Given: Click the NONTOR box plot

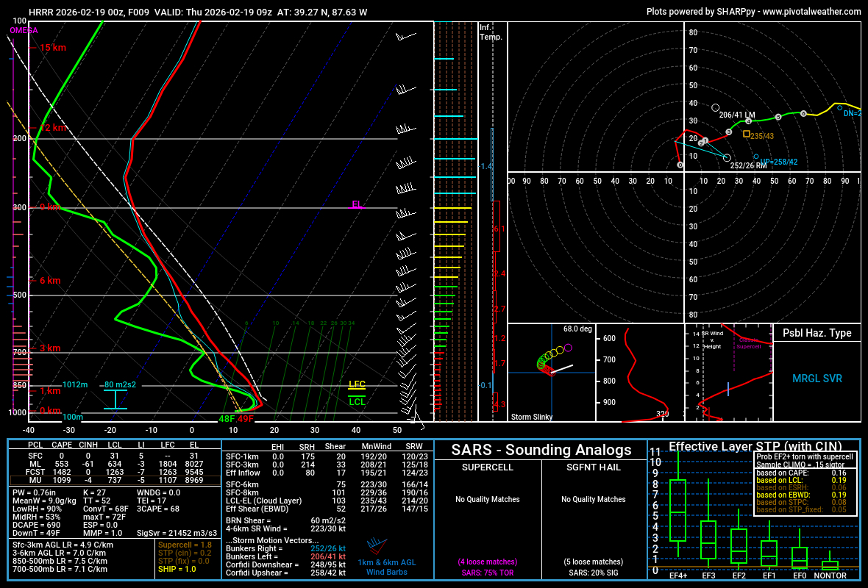Looking at the screenshot, I should (830, 564).
